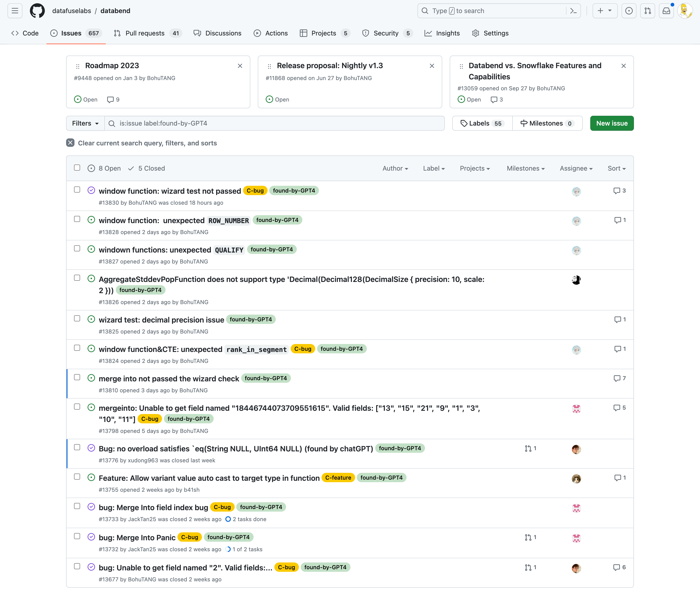Viewport: 700px width, 590px height.
Task: Close the Roadmap 2023 pinned card
Action: (240, 66)
